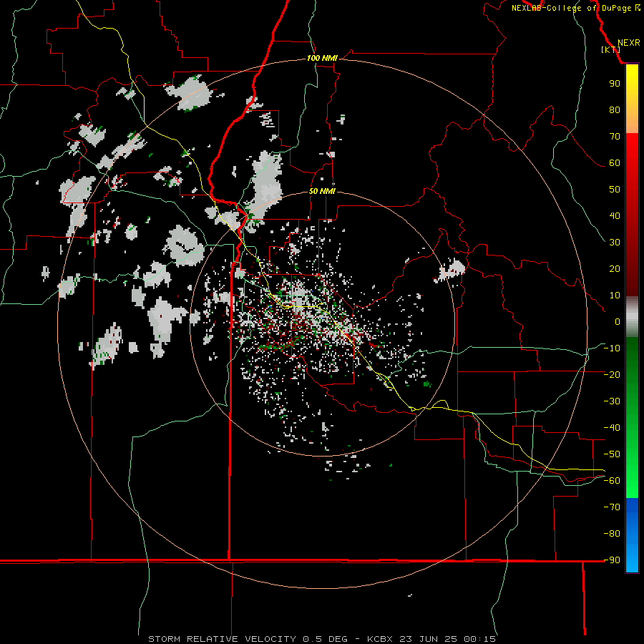Select the 70 value on velocity scale
The image size is (644, 644).
tap(615, 137)
